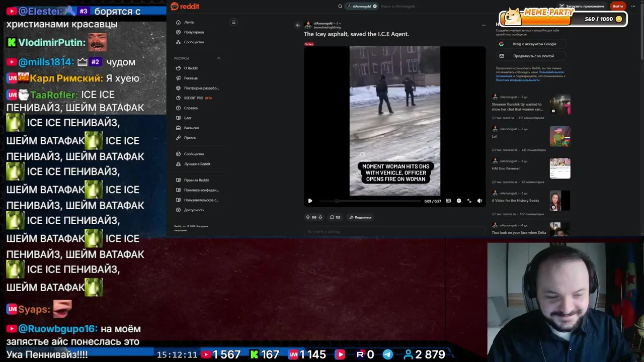This screenshot has height=362, width=644.
Task: Open Пресса in sidebar
Action: coord(190,138)
